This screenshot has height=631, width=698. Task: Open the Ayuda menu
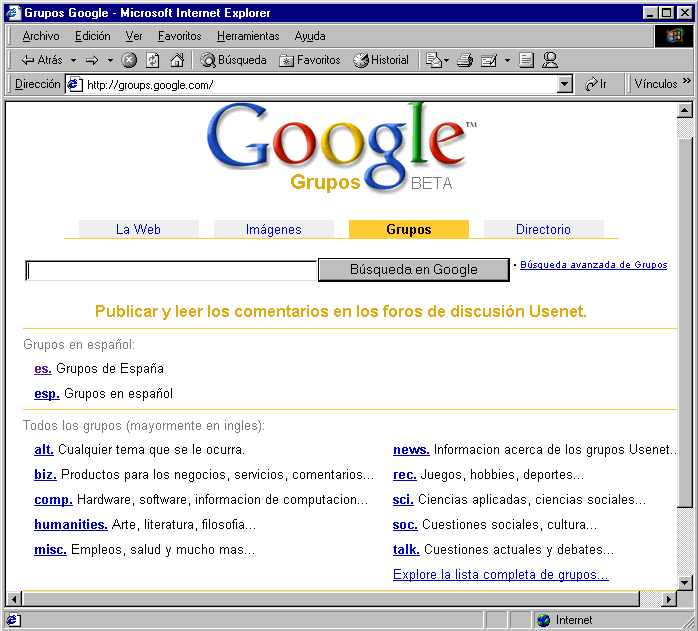(310, 36)
